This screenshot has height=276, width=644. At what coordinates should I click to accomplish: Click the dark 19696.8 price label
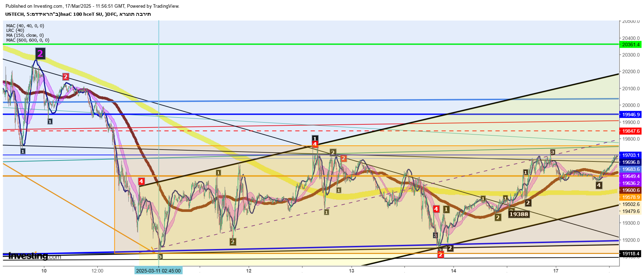(x=631, y=162)
